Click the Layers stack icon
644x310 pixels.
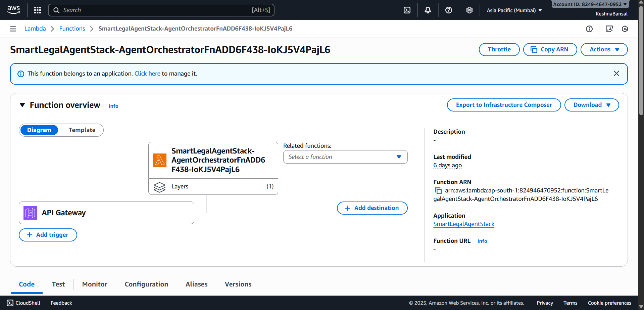click(x=160, y=187)
